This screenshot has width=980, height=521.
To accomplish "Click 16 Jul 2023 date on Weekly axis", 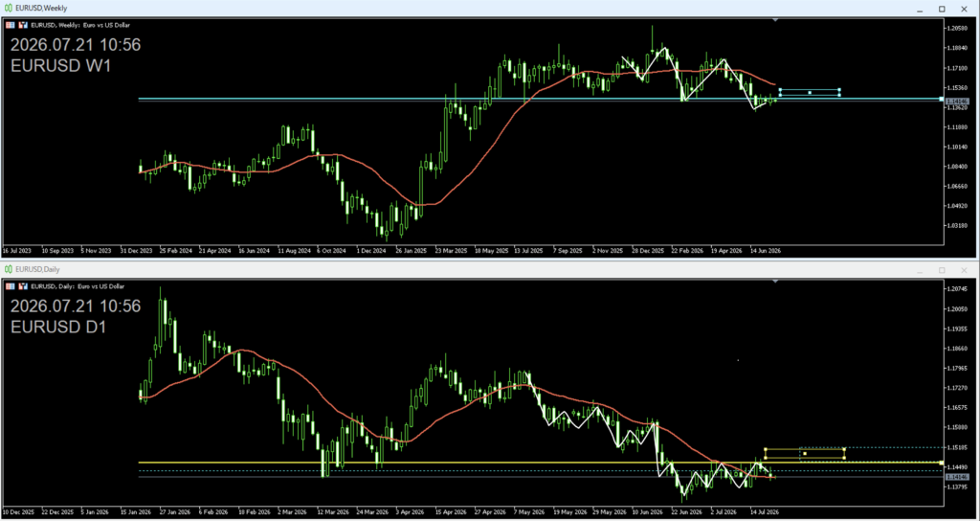I will click(17, 250).
